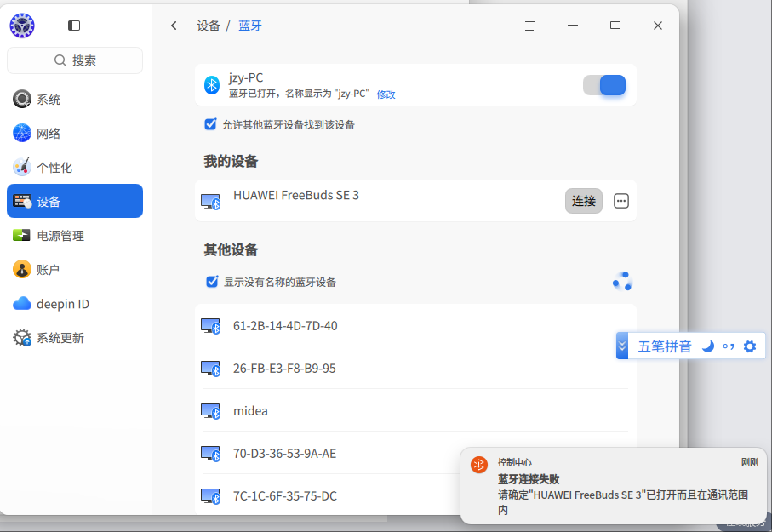Collapse the input method bar arrow

(622, 346)
